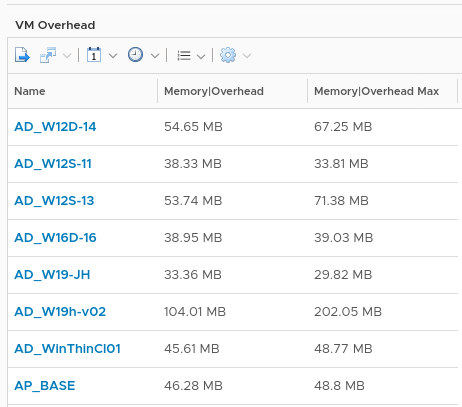Click the blue gear settings icon
This screenshot has height=407, width=462.
[228, 55]
